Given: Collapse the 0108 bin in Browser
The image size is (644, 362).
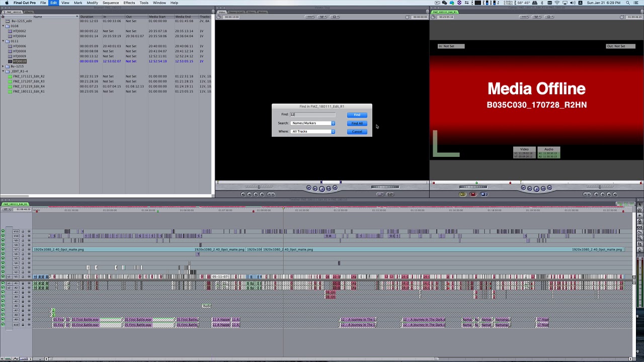Looking at the screenshot, I should point(4,26).
